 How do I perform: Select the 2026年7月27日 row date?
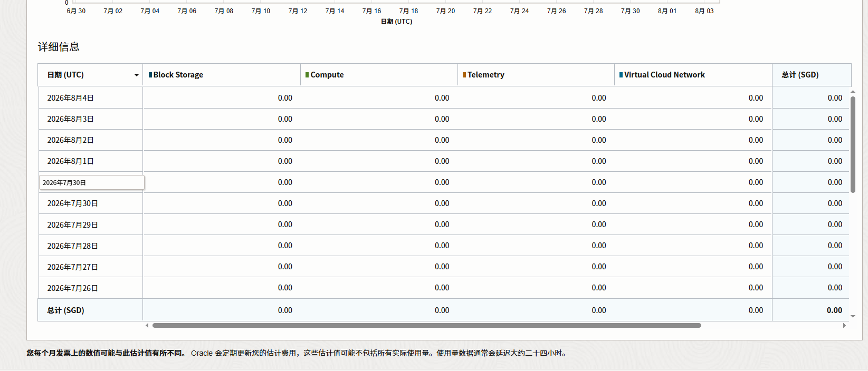[x=73, y=267]
